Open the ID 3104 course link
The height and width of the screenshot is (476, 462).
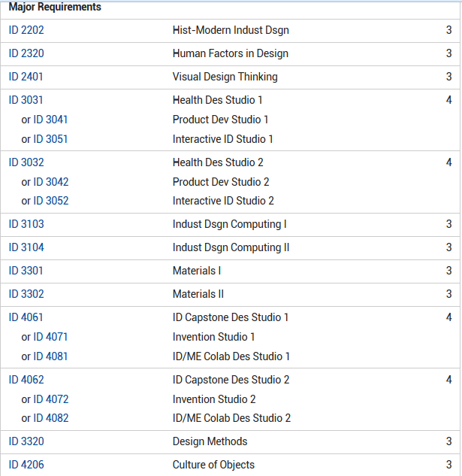tap(26, 247)
